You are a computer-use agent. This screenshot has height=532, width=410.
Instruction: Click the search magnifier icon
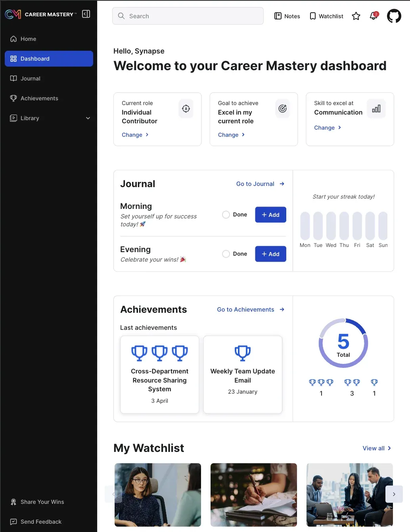(121, 16)
